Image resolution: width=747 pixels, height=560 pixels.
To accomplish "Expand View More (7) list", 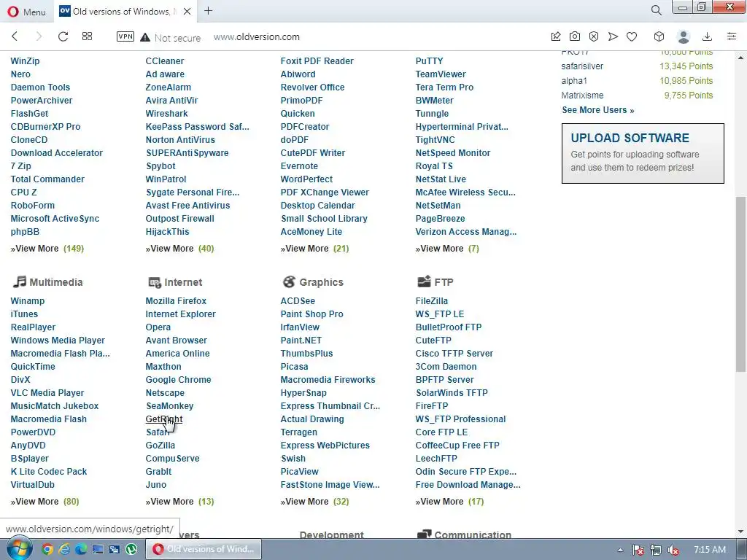I will tap(447, 249).
